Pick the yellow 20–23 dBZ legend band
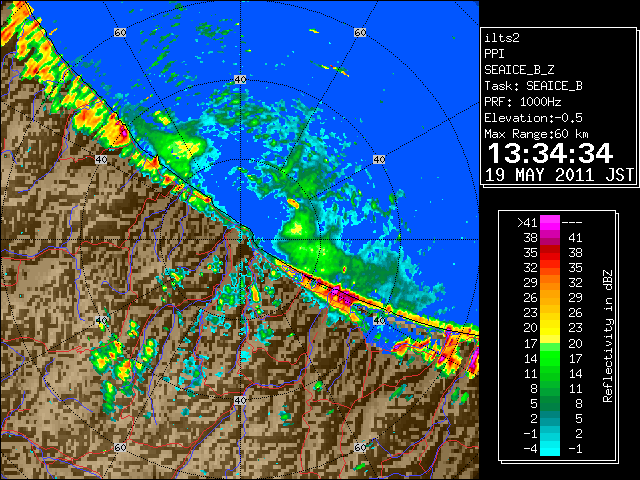 [550, 328]
